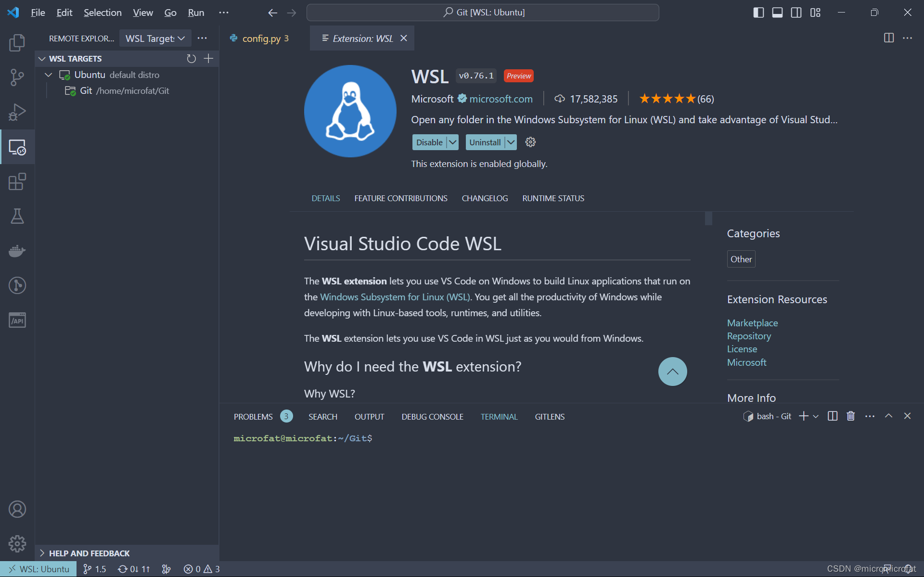Open Windows Subsystem for Linux (WSL) link

coord(395,297)
